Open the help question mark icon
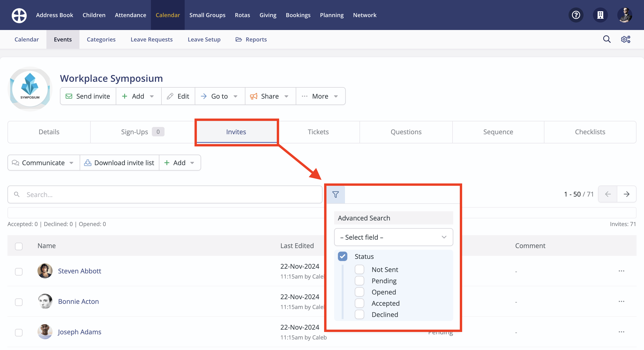The image size is (644, 350). pos(576,15)
